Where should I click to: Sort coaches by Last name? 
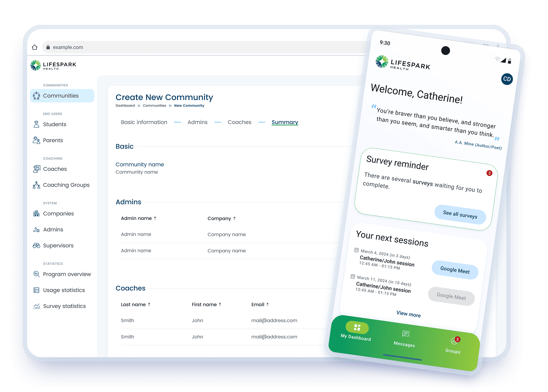pos(149,305)
